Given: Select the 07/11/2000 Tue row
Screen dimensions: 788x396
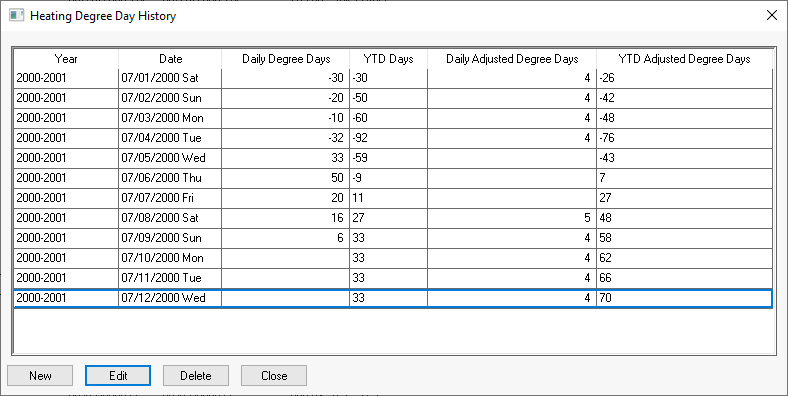Looking at the screenshot, I should pyautogui.click(x=393, y=278).
